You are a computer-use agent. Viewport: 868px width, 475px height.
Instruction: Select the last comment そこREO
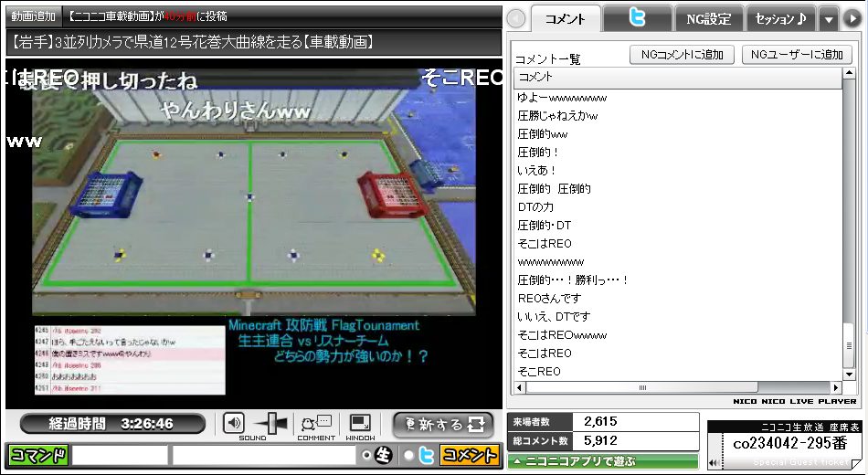coord(678,372)
